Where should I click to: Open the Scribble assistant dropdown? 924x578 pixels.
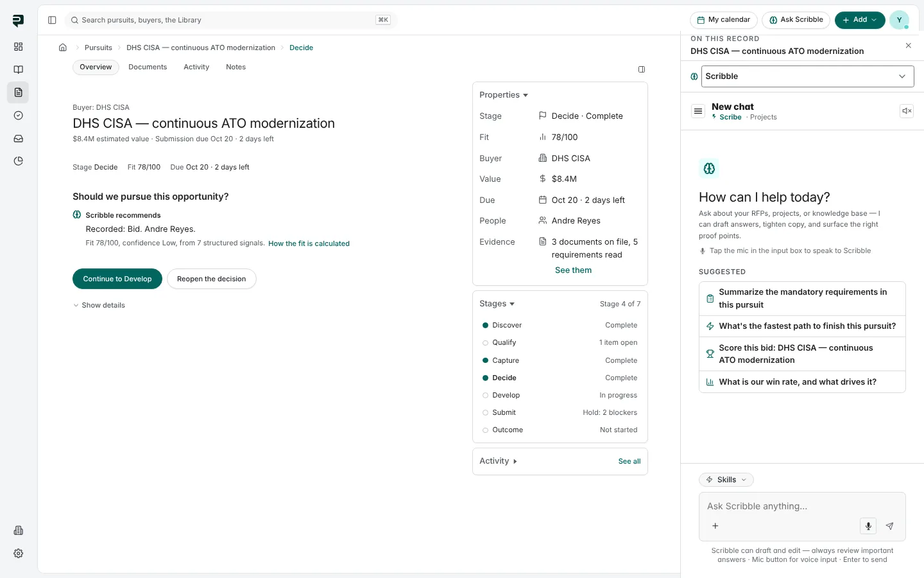[807, 76]
